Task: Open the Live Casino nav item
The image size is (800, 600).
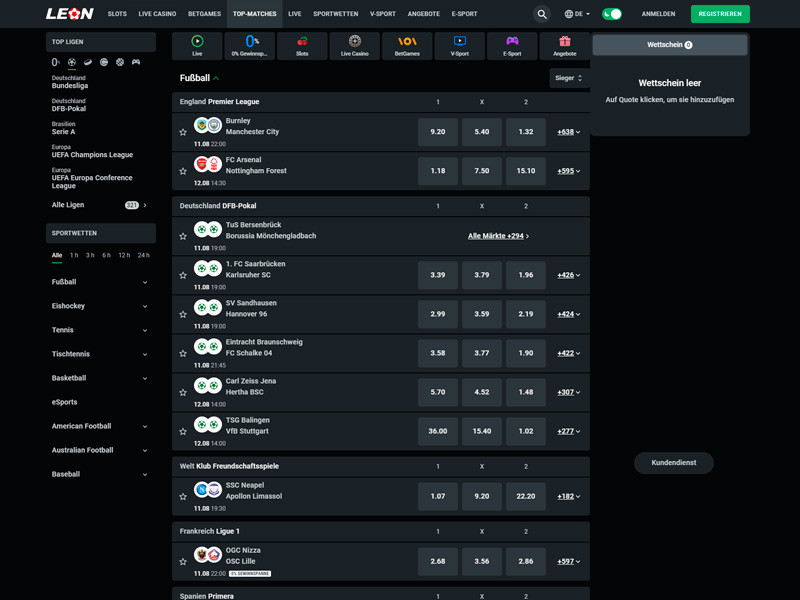Action: 157,14
